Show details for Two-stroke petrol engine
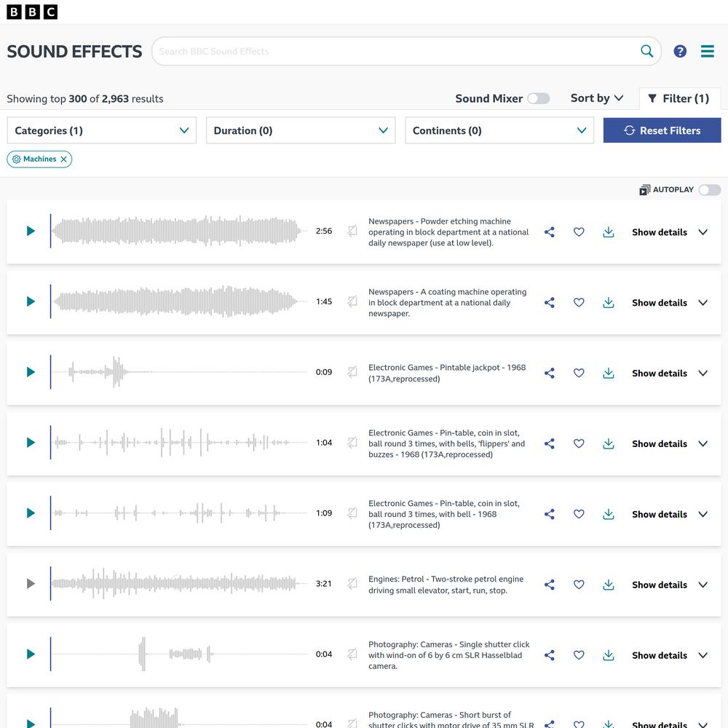The image size is (728, 728). click(670, 585)
